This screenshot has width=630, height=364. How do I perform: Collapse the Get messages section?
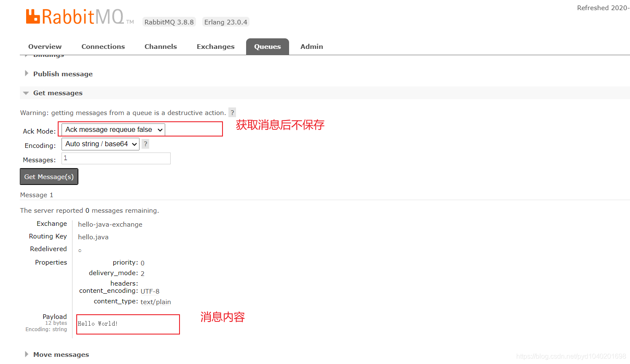point(58,93)
